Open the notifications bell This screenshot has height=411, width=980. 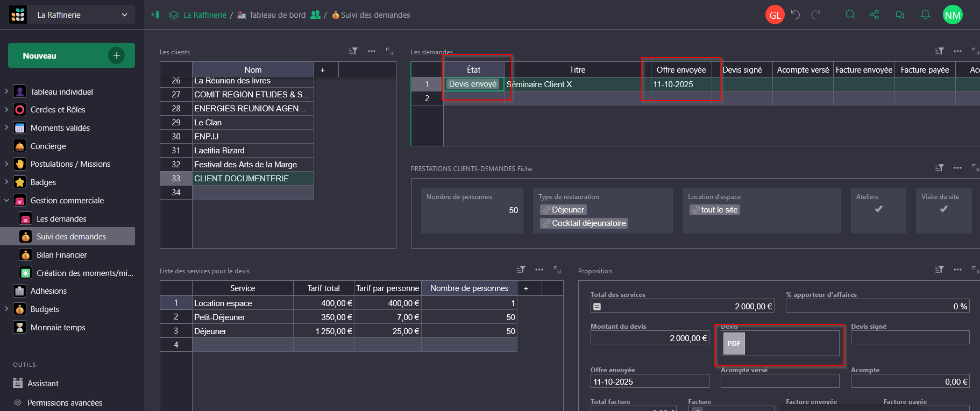pos(925,15)
